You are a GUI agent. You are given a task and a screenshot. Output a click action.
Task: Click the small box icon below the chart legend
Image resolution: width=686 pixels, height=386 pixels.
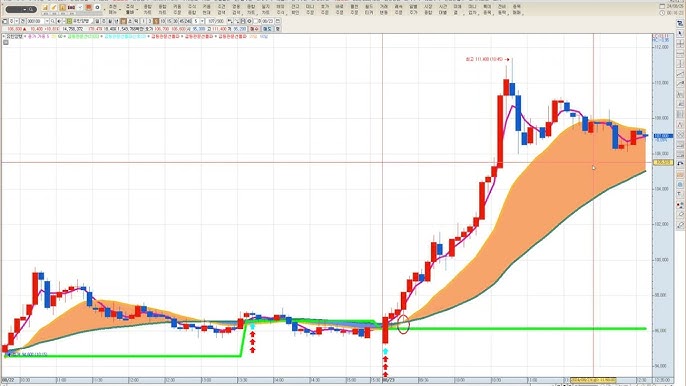pyautogui.click(x=6, y=42)
